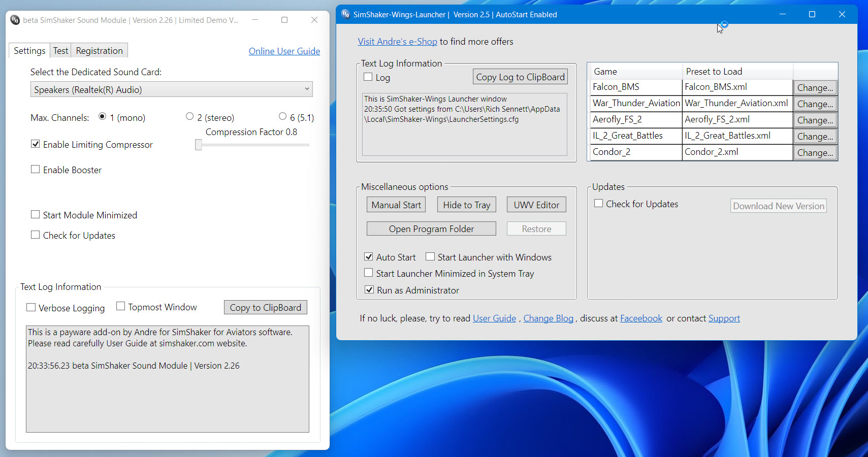This screenshot has height=457, width=868.
Task: Tick Start Launcher Minimized in System Tray
Action: click(x=369, y=273)
